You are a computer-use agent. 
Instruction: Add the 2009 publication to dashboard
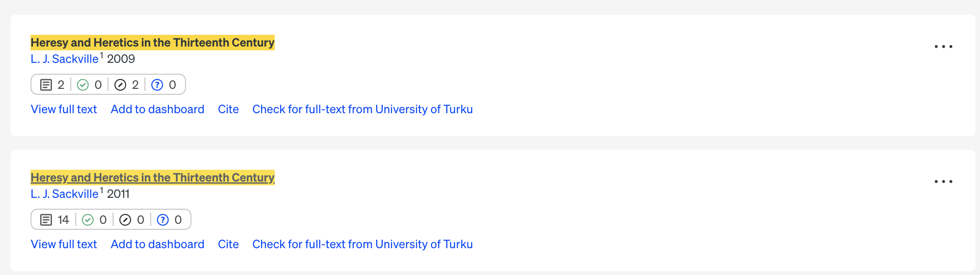tap(157, 109)
